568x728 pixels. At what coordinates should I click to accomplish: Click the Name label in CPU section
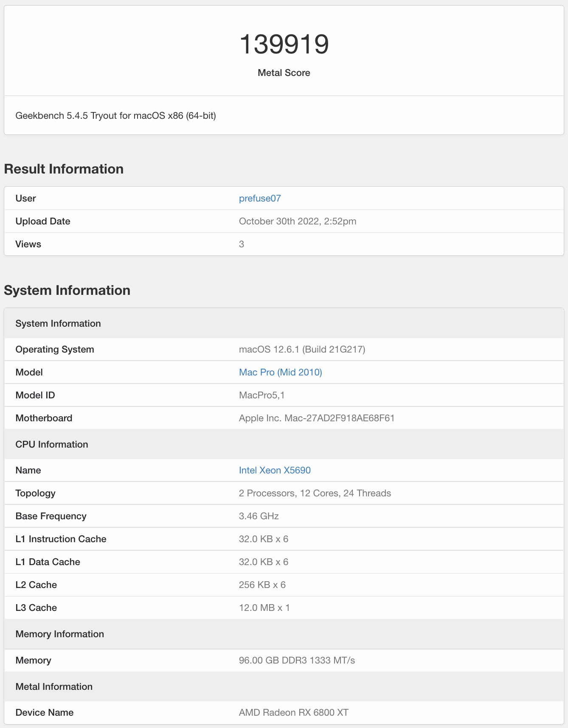point(28,470)
